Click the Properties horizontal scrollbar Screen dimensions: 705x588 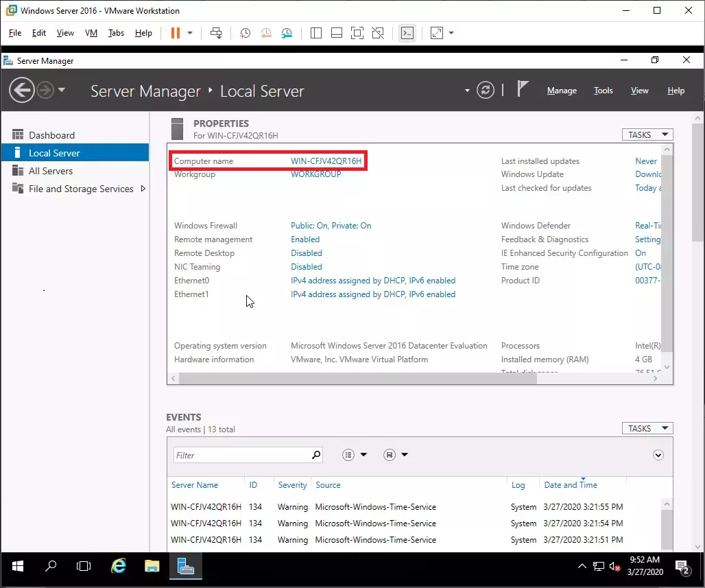click(x=358, y=378)
